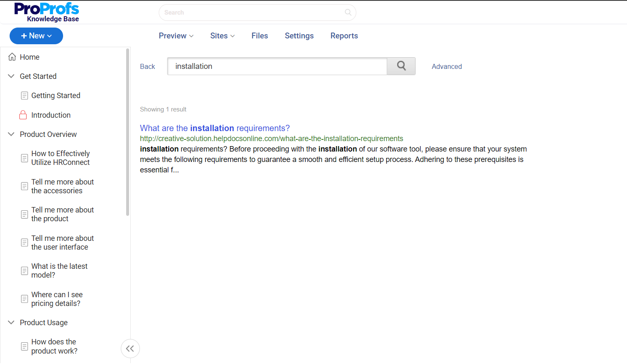
Task: Click the Back link
Action: [147, 66]
